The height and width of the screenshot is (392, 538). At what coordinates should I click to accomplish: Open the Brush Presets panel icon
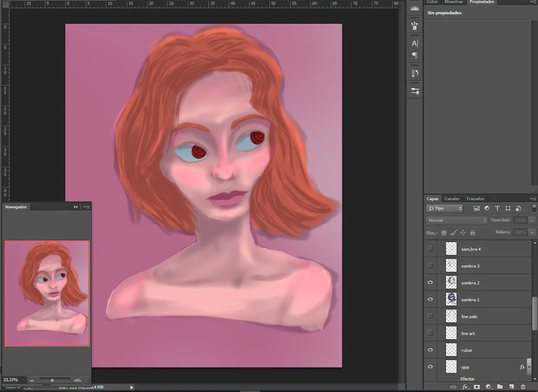(415, 25)
